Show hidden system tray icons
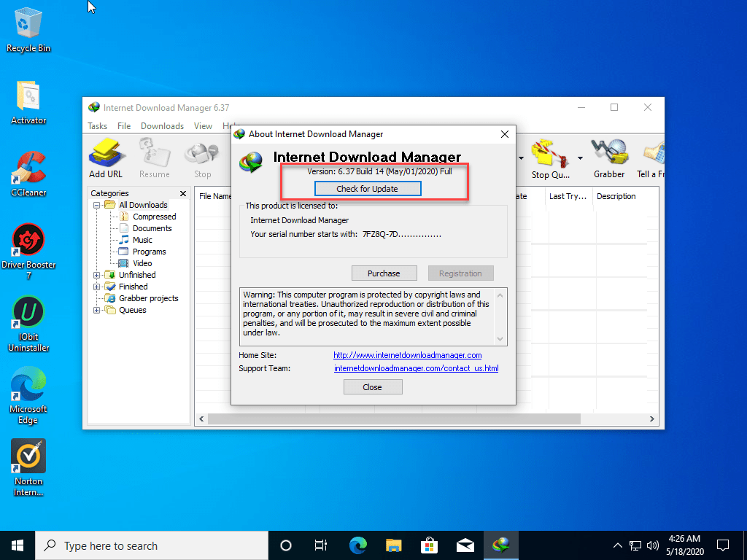 point(617,545)
